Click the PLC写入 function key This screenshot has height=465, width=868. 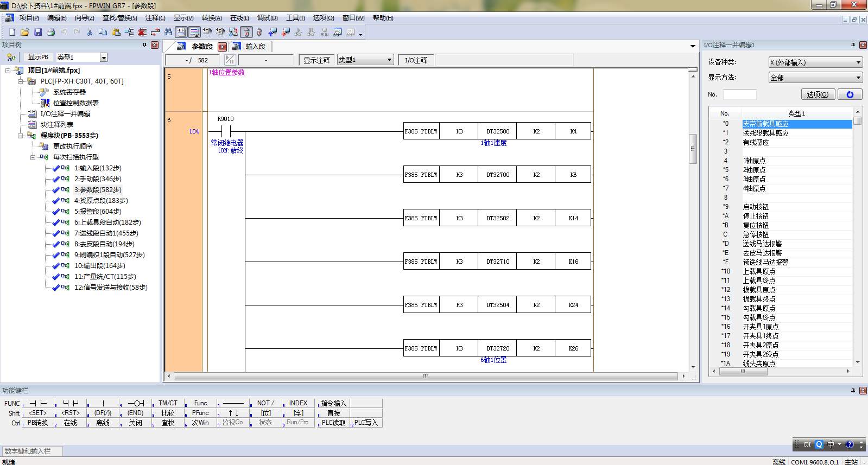(x=366, y=423)
